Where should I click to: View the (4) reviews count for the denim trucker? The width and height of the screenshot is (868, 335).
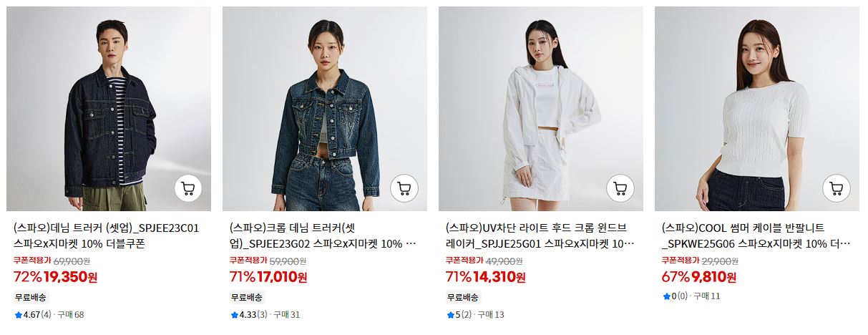click(46, 315)
